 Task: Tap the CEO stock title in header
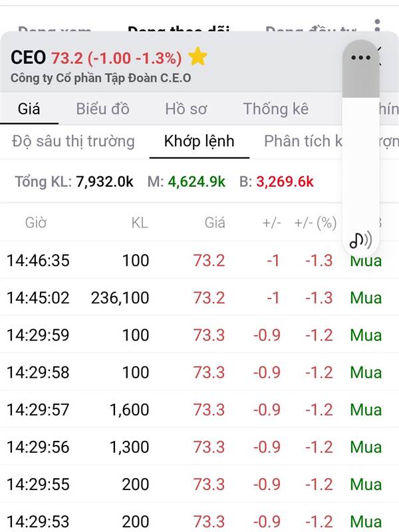(28, 57)
